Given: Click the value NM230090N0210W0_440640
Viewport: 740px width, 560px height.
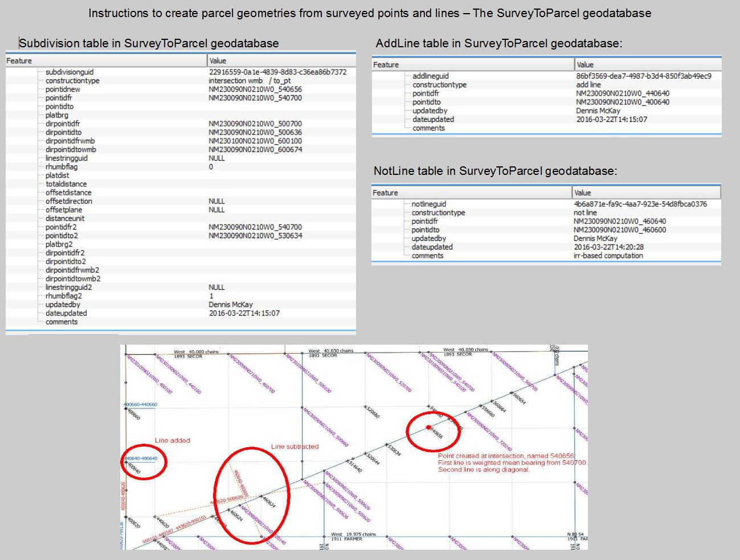Looking at the screenshot, I should pyautogui.click(x=623, y=93).
